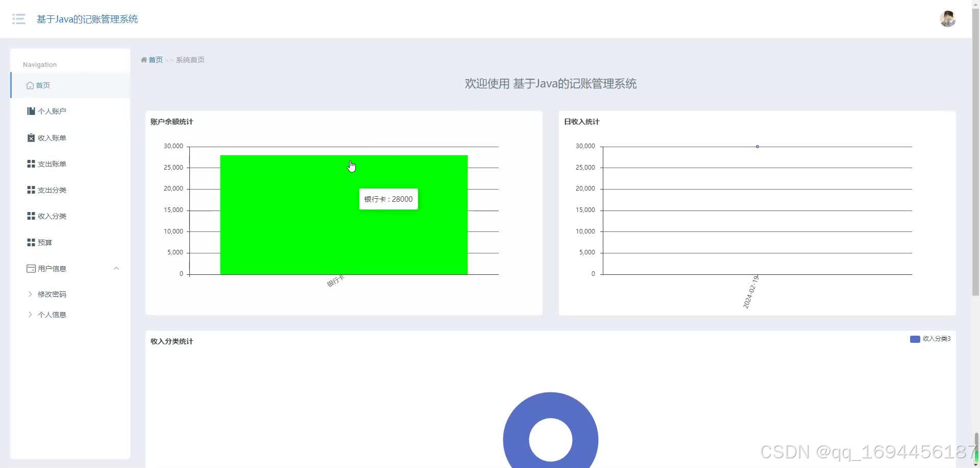This screenshot has width=980, height=468.
Task: Switch to 系统首页 in breadcrumb
Action: 189,60
